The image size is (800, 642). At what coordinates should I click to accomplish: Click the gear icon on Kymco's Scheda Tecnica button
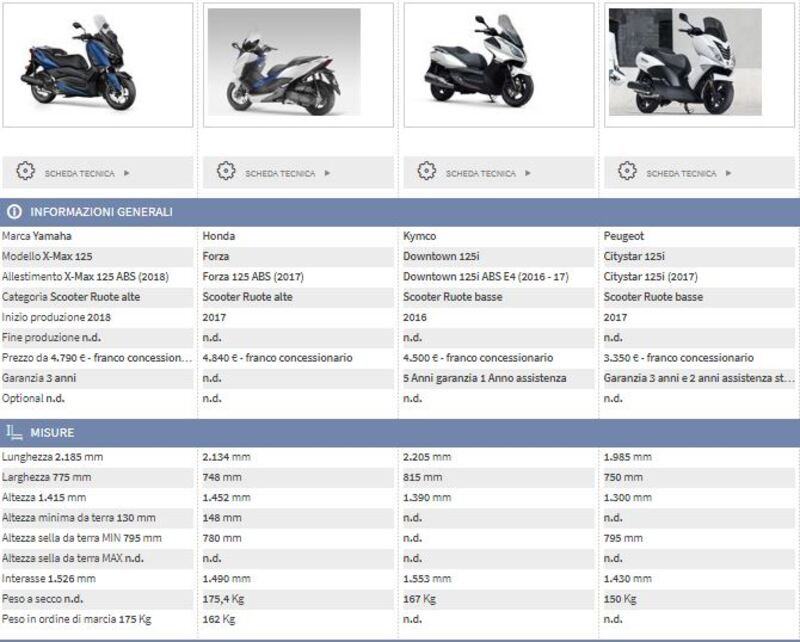point(427,170)
